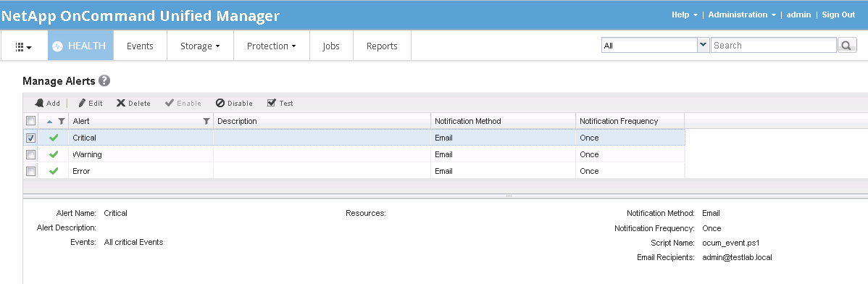Expand the Storage menu dropdown
Viewport: 868px width, 284px height.
[x=201, y=46]
